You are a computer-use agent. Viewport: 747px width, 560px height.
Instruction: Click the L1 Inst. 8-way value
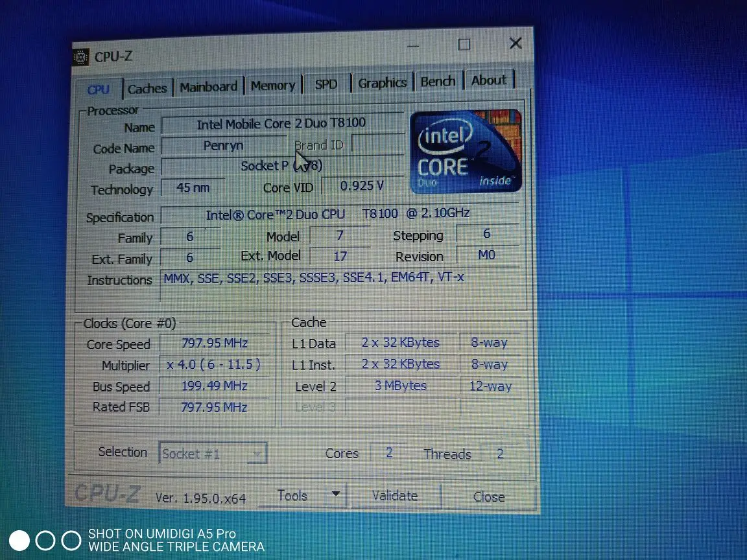490,364
